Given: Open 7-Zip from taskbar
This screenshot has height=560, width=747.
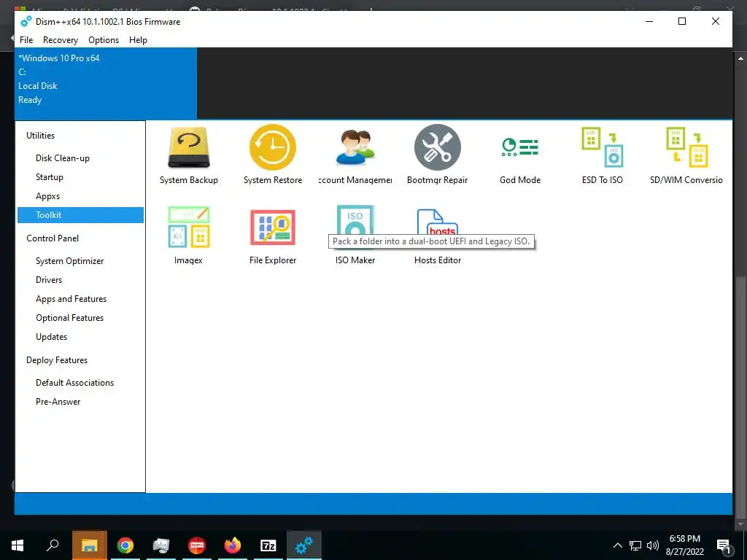Looking at the screenshot, I should coord(268,545).
